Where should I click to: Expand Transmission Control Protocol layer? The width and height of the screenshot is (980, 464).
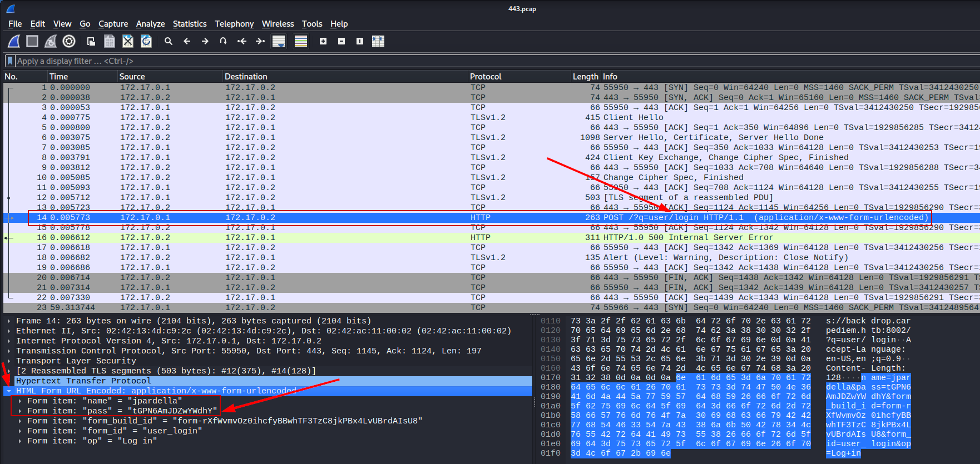coord(9,351)
